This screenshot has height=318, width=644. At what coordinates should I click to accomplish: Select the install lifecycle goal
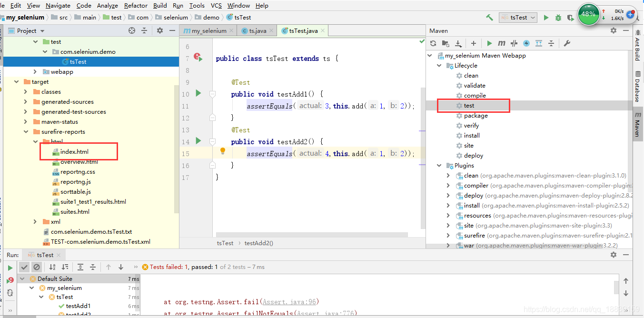(x=472, y=136)
